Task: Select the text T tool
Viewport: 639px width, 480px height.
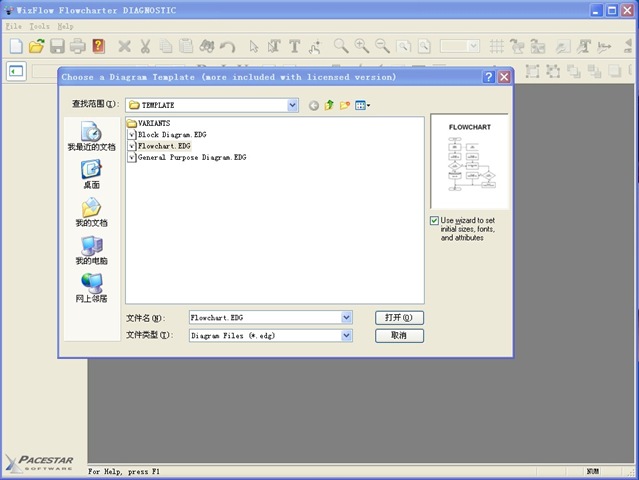Action: coord(294,46)
